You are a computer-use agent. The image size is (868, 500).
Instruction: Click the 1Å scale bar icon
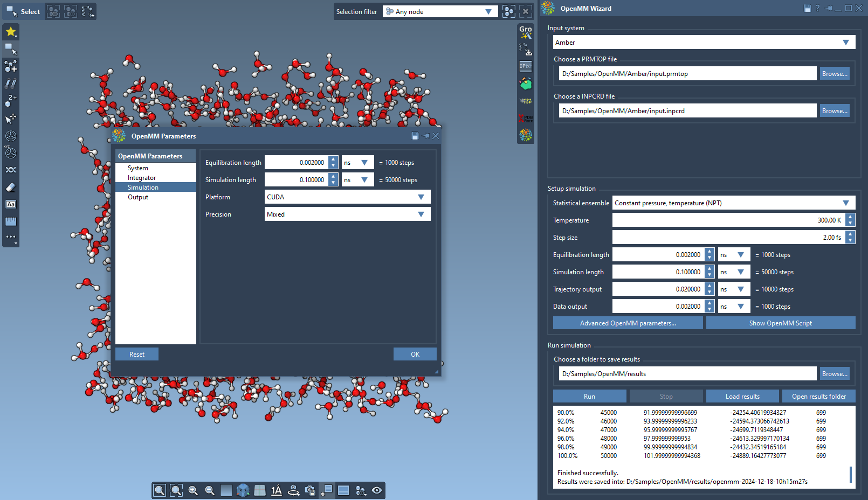point(277,490)
